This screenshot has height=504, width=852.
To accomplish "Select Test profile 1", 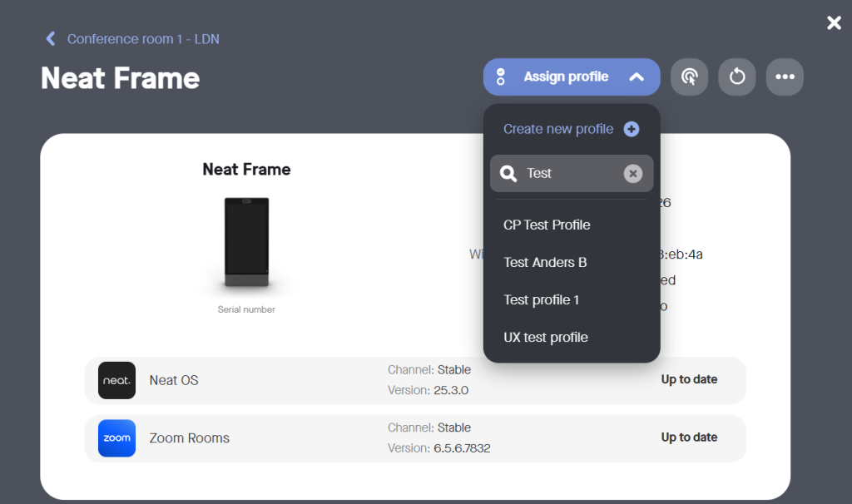I will tap(542, 299).
